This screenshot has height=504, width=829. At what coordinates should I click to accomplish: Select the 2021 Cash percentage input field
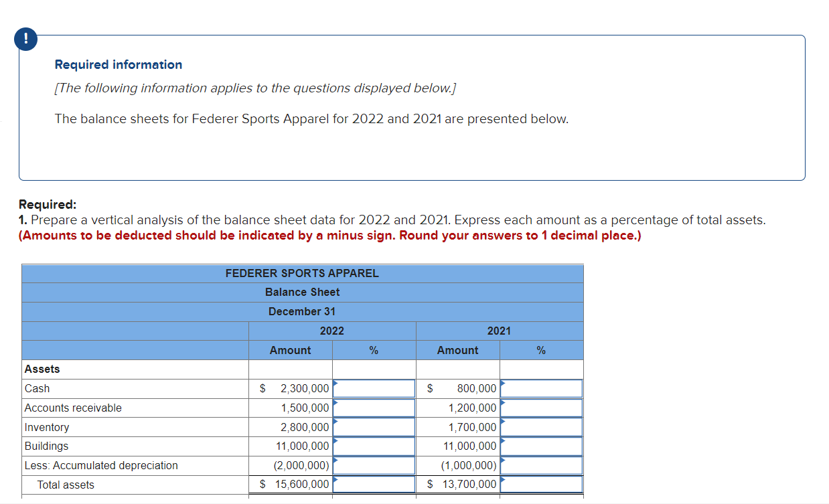[x=541, y=388]
